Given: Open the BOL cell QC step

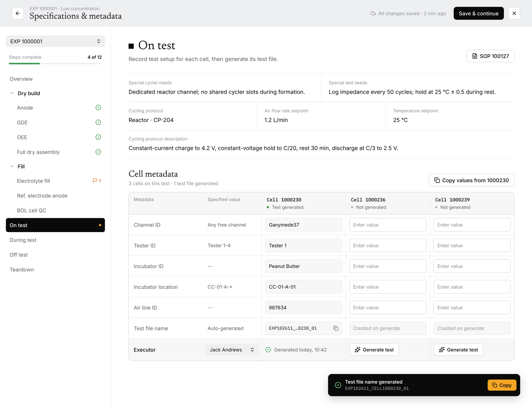Looking at the screenshot, I should [55, 210].
